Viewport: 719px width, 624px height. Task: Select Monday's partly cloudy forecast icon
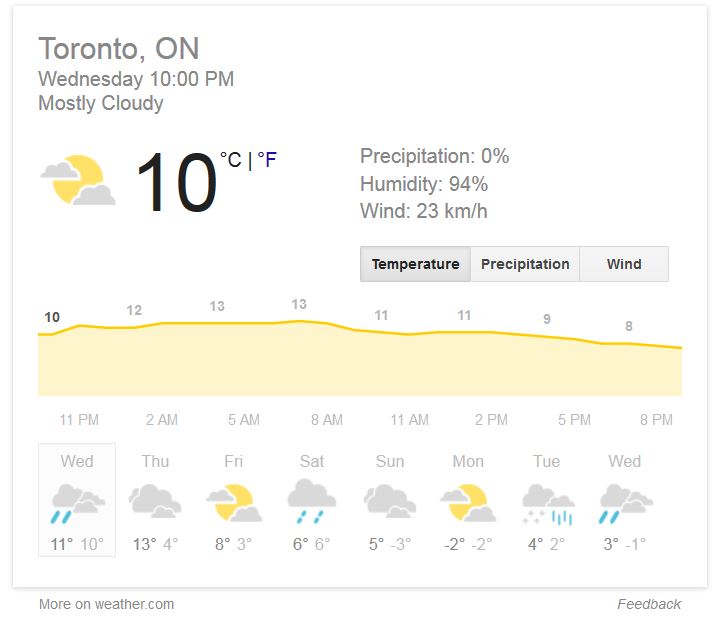coord(468,503)
